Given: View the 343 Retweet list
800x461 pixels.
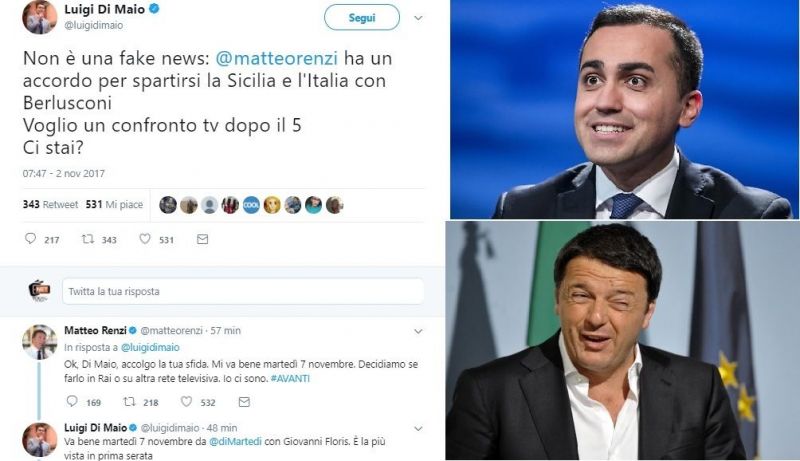Looking at the screenshot, I should [51, 204].
